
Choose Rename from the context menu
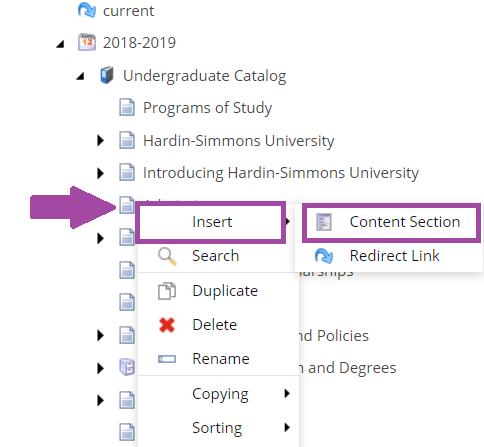point(221,359)
